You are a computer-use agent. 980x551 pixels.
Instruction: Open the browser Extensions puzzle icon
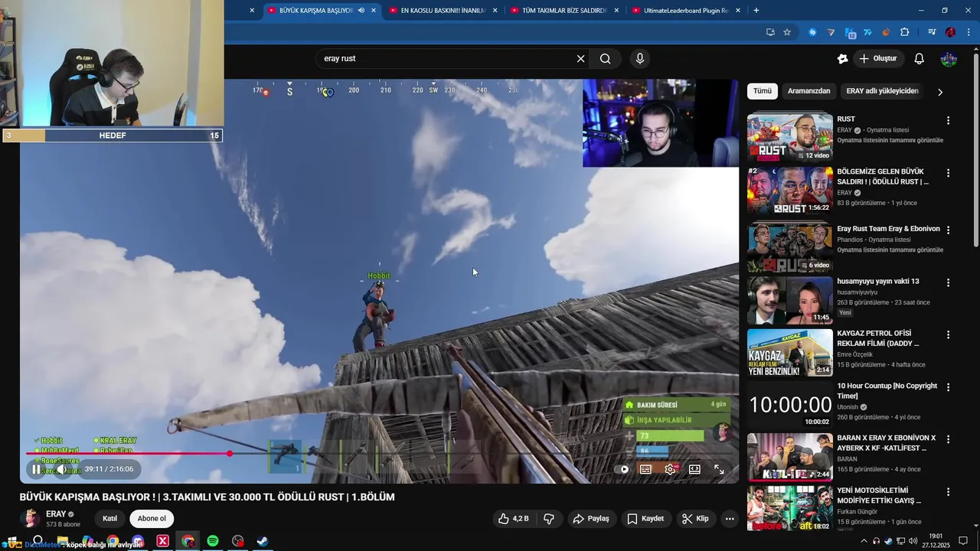click(x=904, y=32)
